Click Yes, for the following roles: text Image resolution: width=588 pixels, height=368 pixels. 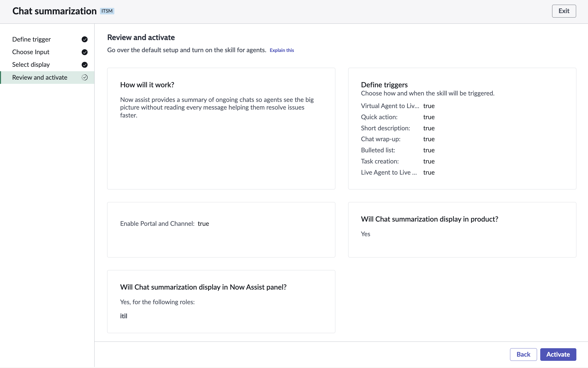pos(157,302)
